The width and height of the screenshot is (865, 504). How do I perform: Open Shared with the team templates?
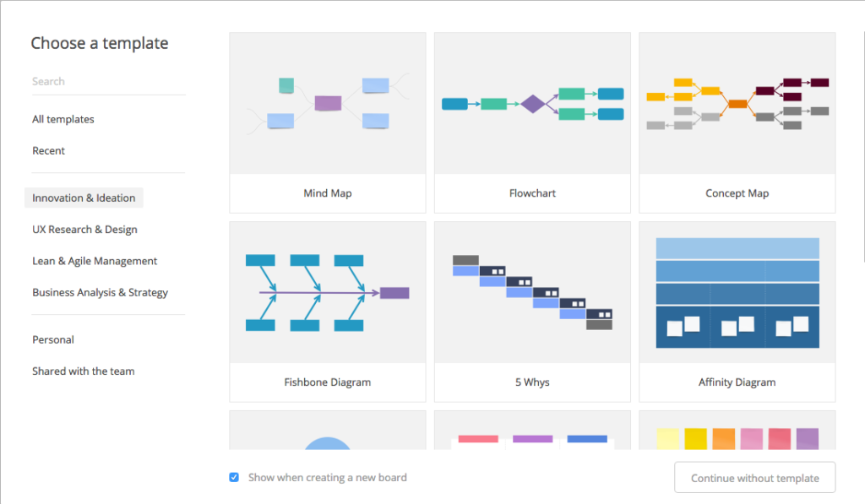tap(84, 371)
